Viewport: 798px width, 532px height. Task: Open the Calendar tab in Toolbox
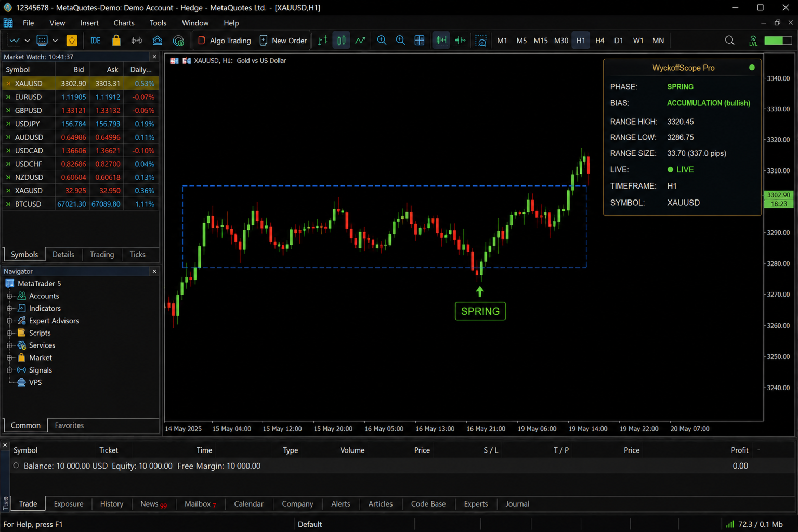click(248, 504)
